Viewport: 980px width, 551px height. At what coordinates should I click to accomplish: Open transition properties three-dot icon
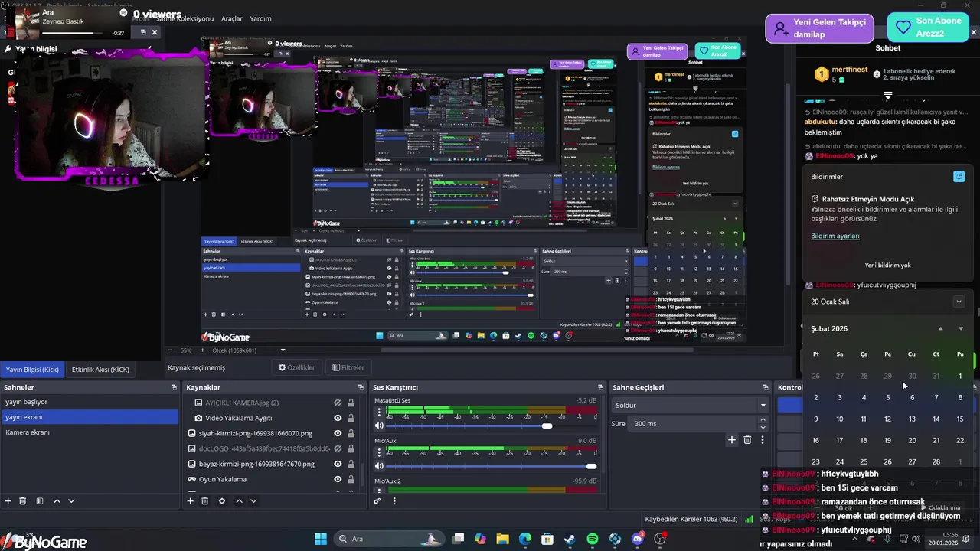pyautogui.click(x=762, y=439)
